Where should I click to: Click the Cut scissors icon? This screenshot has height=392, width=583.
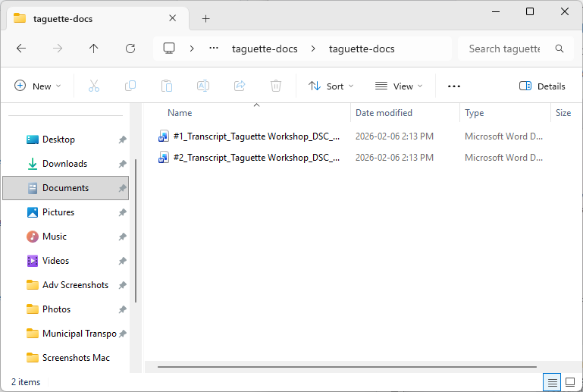94,86
